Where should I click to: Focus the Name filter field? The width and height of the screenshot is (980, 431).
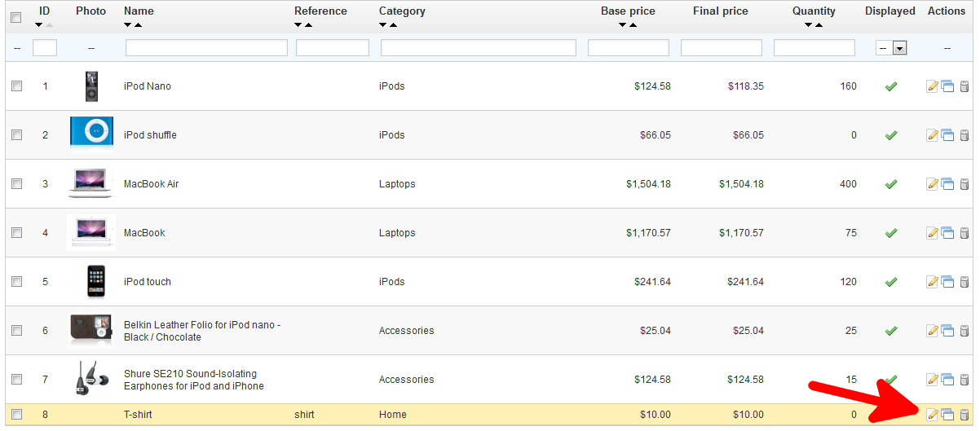point(206,48)
